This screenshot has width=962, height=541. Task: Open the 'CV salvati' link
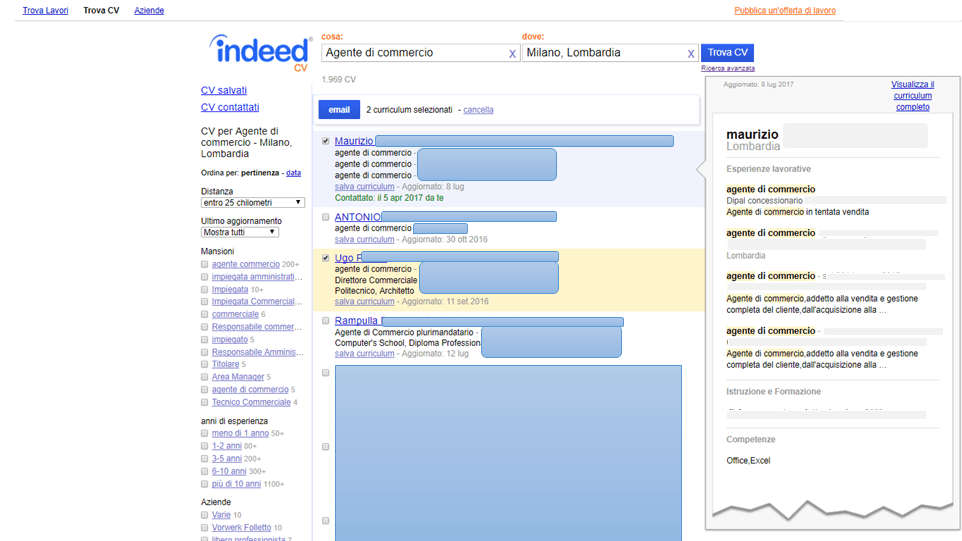[x=223, y=91]
